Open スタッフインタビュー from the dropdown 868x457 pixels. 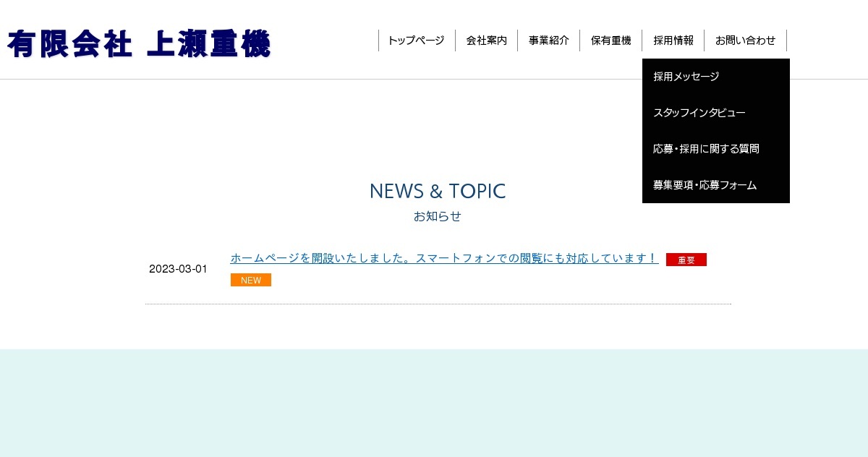click(699, 113)
